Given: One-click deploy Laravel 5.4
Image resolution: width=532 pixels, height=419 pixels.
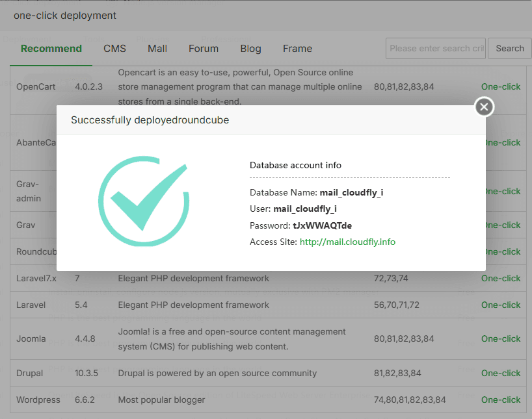Looking at the screenshot, I should click(x=501, y=305).
